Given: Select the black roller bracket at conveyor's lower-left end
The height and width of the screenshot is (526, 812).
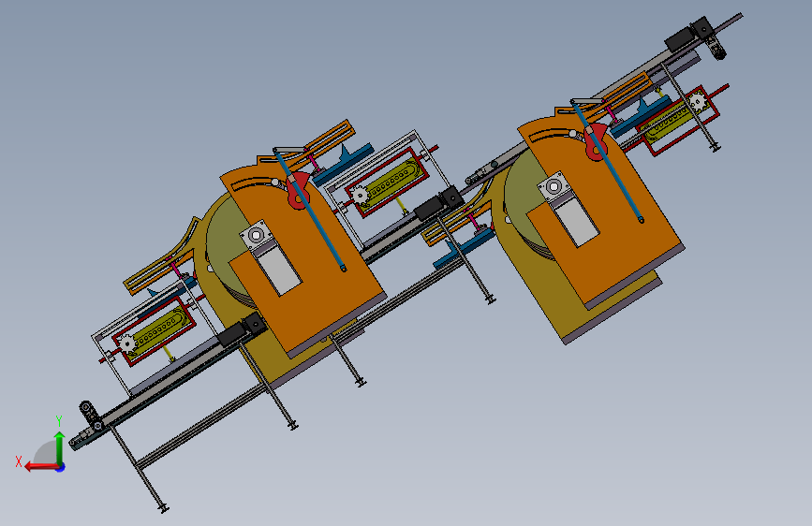Looking at the screenshot, I should [x=90, y=416].
